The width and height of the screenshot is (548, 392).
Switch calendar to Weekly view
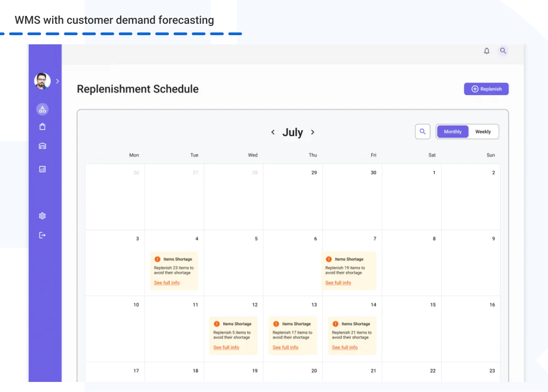click(483, 132)
